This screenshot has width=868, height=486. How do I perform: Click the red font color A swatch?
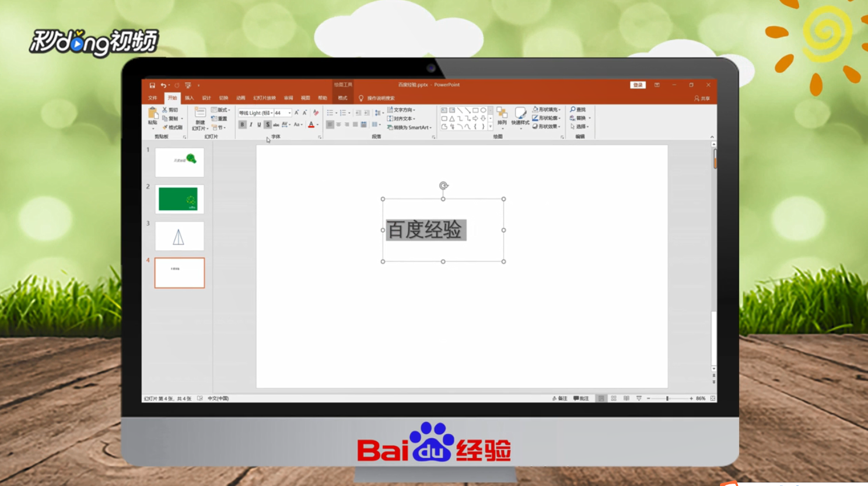pos(311,125)
